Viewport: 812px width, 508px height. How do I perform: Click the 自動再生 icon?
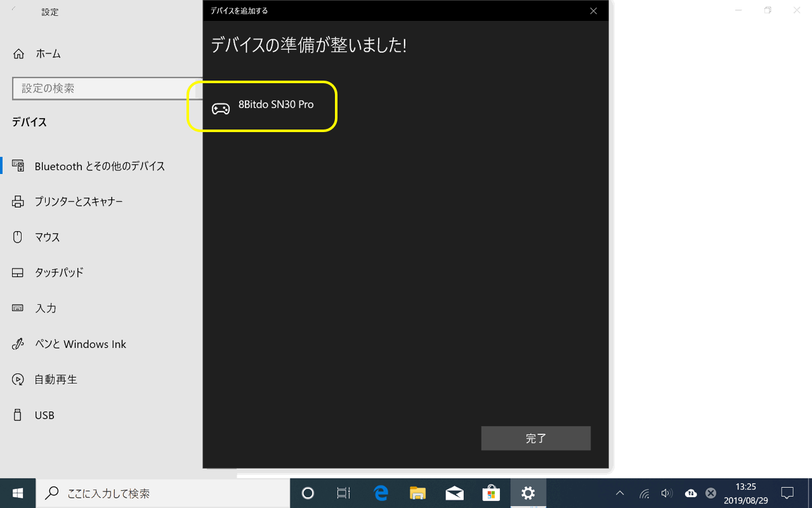click(x=18, y=380)
